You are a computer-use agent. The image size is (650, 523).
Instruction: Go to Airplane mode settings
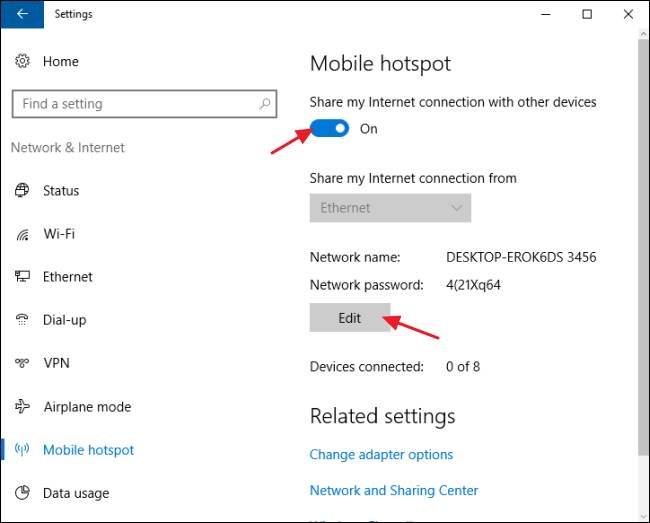click(87, 407)
